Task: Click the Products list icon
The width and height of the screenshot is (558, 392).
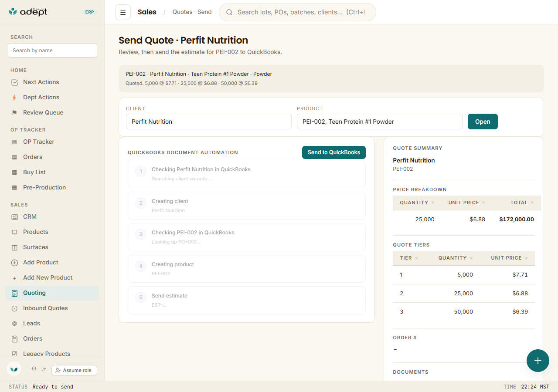Action: pyautogui.click(x=14, y=232)
